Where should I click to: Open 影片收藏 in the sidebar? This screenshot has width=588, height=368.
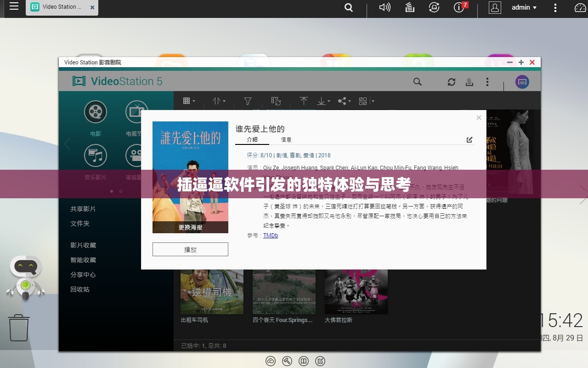tap(83, 245)
